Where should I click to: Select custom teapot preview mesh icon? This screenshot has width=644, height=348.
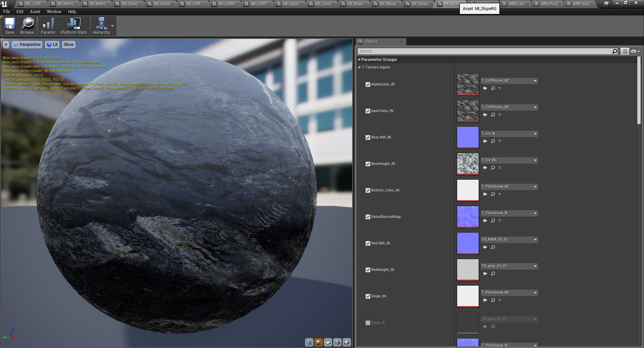click(x=347, y=342)
